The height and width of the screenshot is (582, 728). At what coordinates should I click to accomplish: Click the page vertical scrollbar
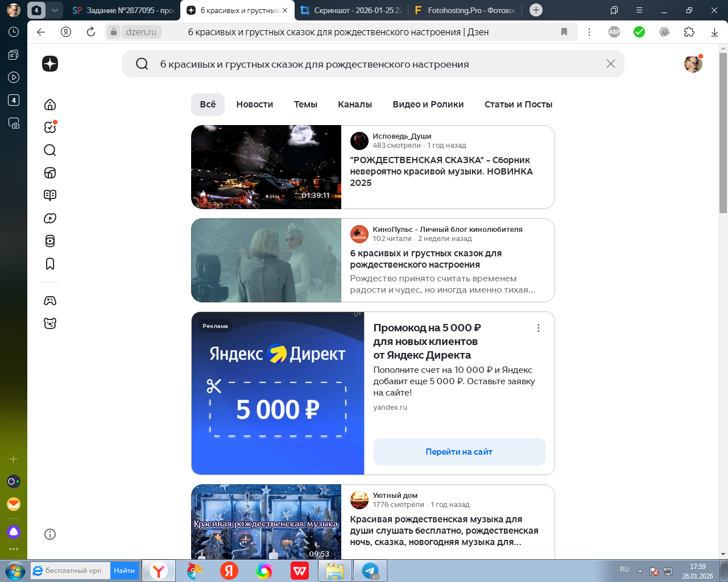723,132
